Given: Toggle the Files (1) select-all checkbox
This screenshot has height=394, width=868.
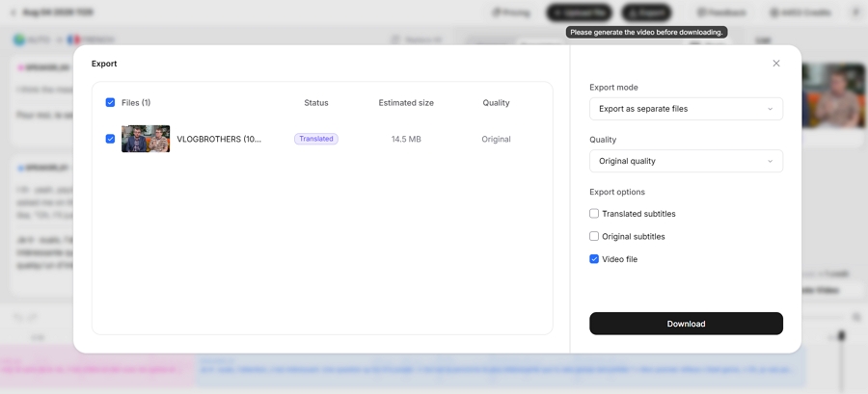Looking at the screenshot, I should pyautogui.click(x=110, y=103).
